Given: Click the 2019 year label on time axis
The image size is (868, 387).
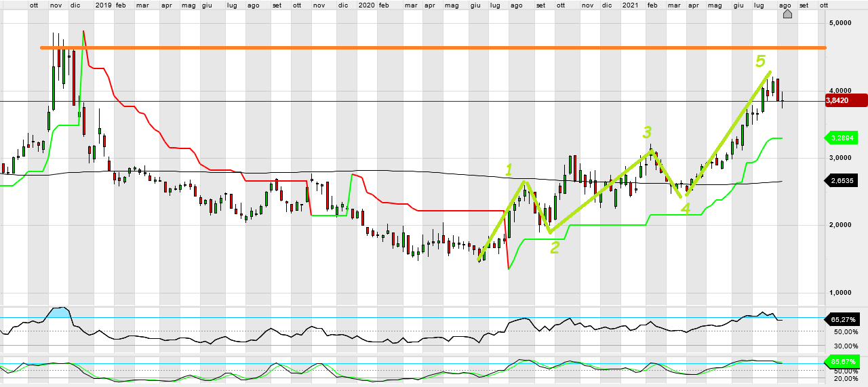Looking at the screenshot, I should click(103, 5).
